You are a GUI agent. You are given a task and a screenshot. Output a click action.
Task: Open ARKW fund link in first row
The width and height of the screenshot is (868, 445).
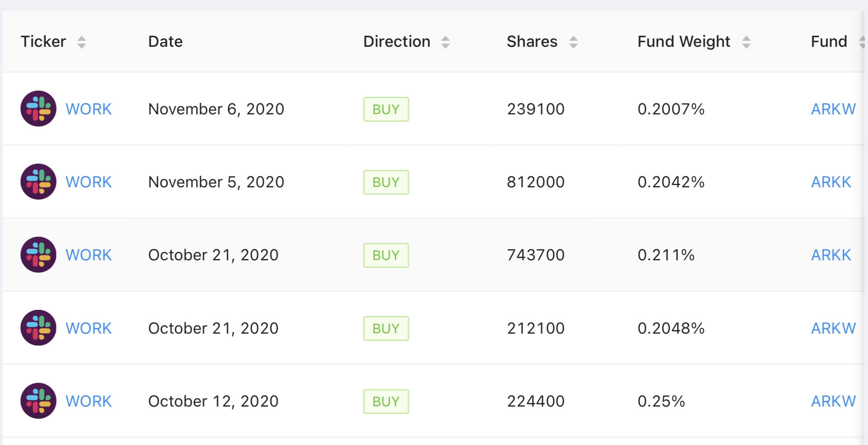tap(833, 109)
